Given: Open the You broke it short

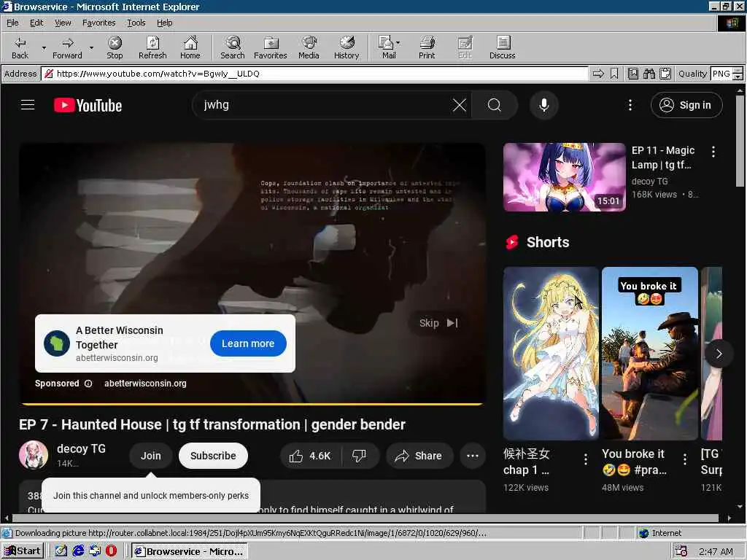Looking at the screenshot, I should tap(650, 354).
